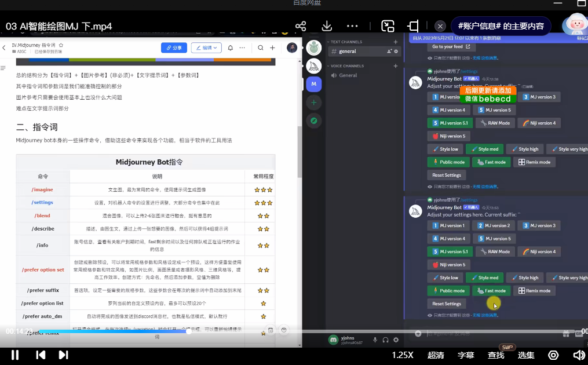The height and width of the screenshot is (365, 588).
Task: Click the share icon beside the video title
Action: pos(301,26)
